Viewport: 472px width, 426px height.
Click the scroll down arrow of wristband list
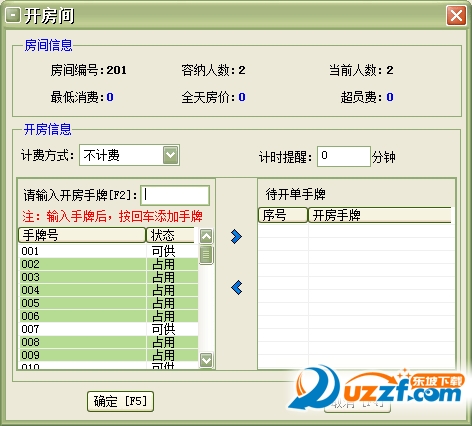pos(206,360)
